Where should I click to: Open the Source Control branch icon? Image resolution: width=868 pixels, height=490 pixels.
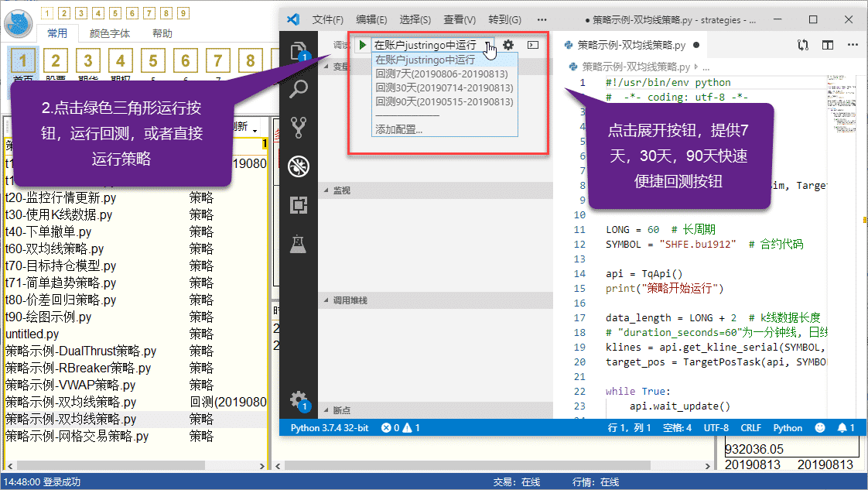pos(298,127)
